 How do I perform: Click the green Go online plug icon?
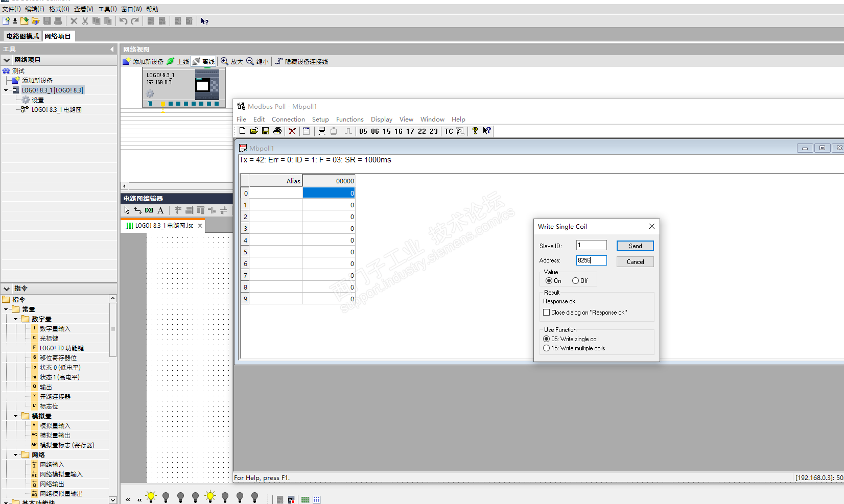click(171, 61)
